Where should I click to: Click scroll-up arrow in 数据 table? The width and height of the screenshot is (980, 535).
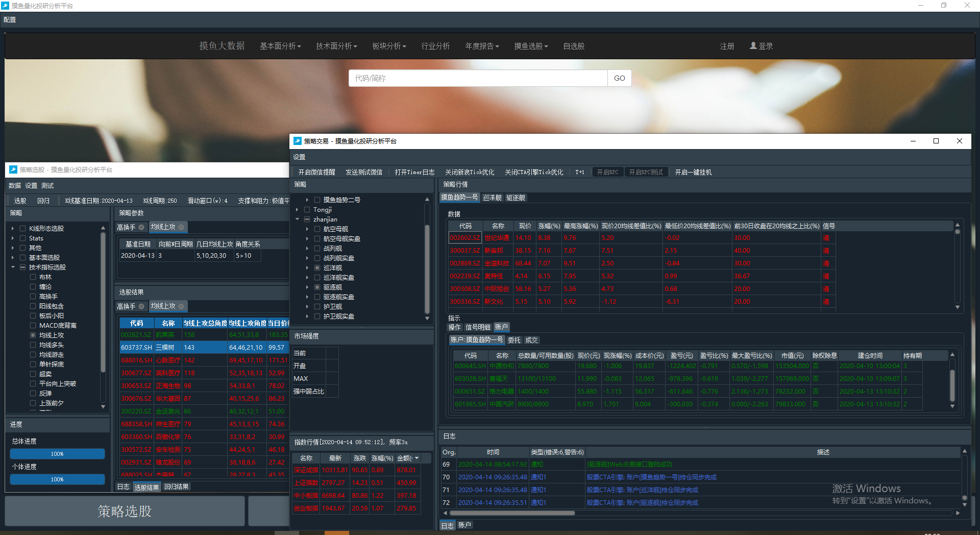tap(958, 225)
